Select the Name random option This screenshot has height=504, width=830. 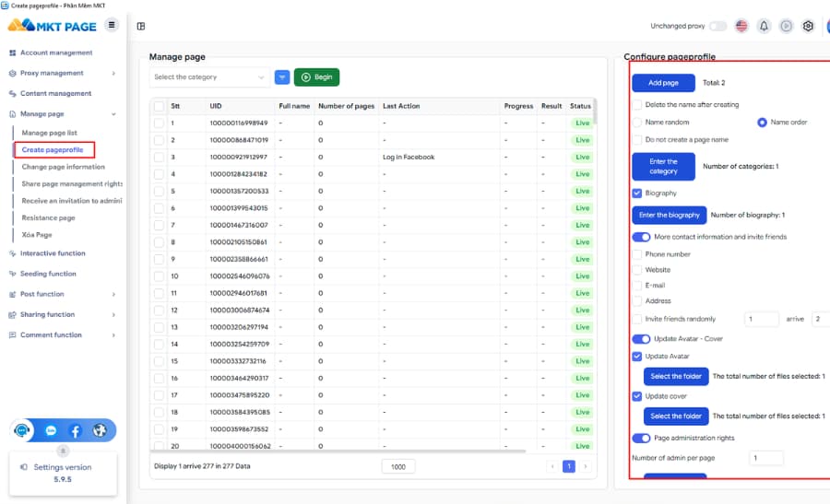[637, 123]
